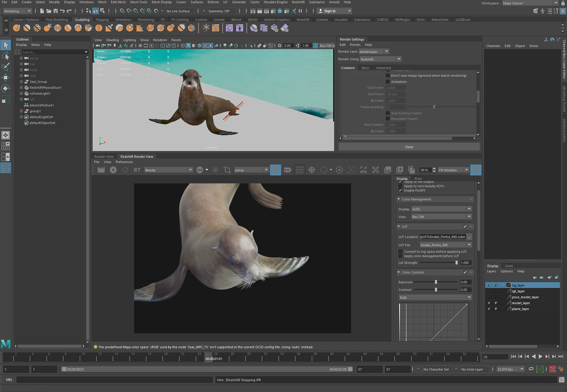Switch to the Render View tab
This screenshot has width=567, height=392.
point(104,157)
